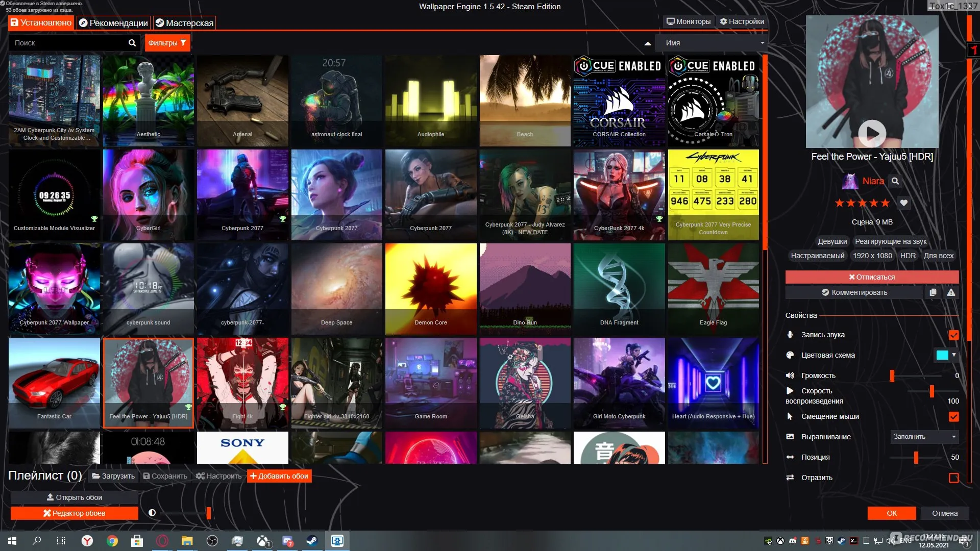This screenshot has width=980, height=551.
Task: Open Opera GX from the taskbar
Action: [162, 541]
